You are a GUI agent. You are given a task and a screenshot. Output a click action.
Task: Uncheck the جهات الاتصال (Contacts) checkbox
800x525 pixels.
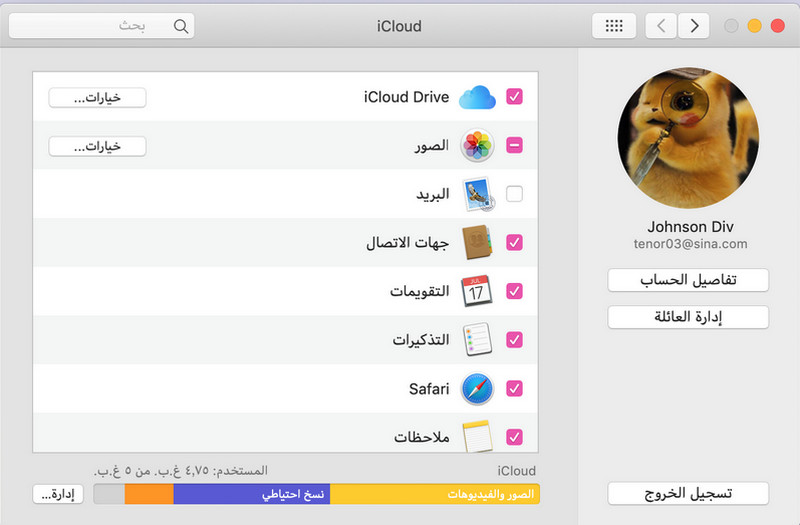(x=514, y=242)
